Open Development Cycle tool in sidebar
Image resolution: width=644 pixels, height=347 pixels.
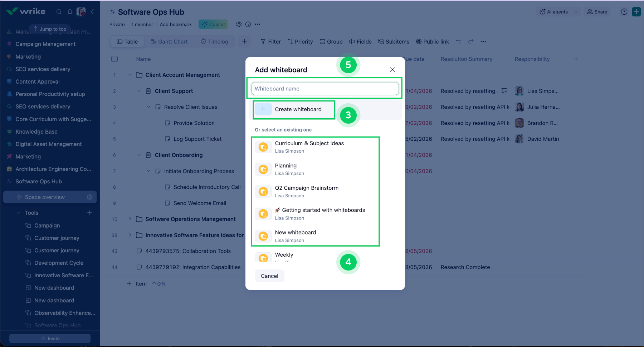tap(59, 263)
